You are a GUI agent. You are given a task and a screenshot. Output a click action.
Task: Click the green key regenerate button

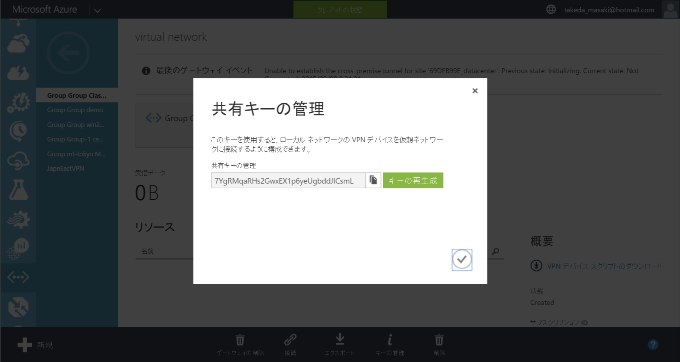pos(413,180)
